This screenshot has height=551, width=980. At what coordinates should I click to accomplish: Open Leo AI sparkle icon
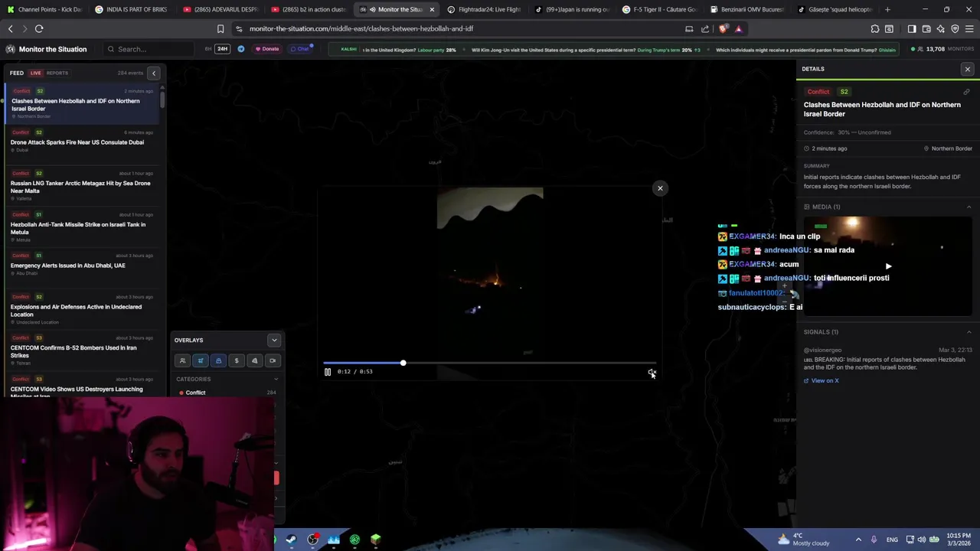pyautogui.click(x=941, y=28)
